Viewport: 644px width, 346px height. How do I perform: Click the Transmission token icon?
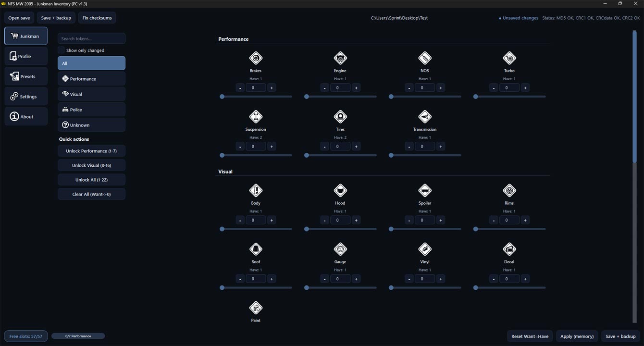[x=425, y=117]
